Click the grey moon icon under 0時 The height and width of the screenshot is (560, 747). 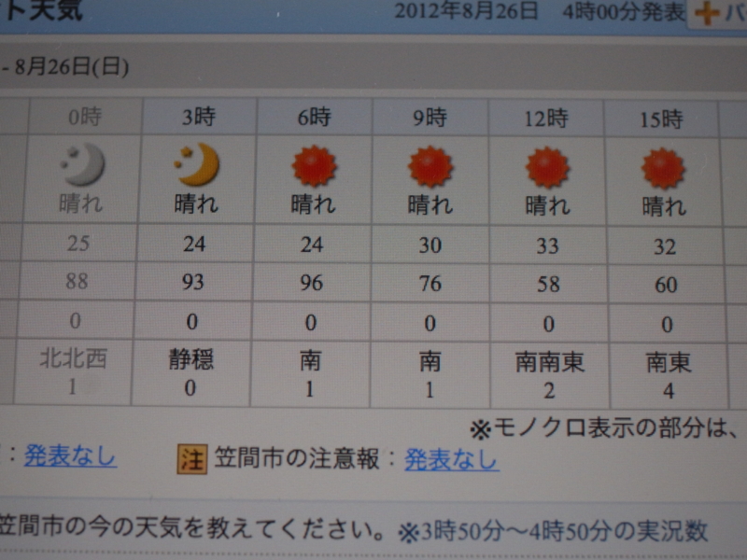[x=82, y=164]
